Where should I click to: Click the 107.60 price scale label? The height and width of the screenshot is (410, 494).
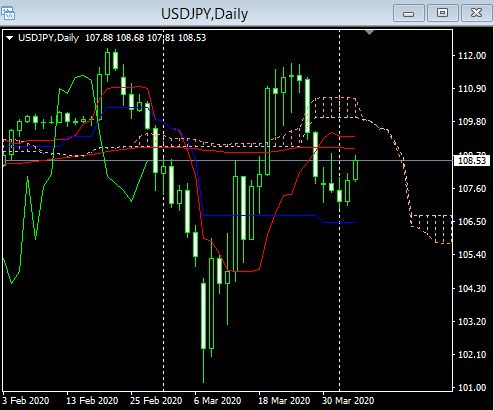472,188
